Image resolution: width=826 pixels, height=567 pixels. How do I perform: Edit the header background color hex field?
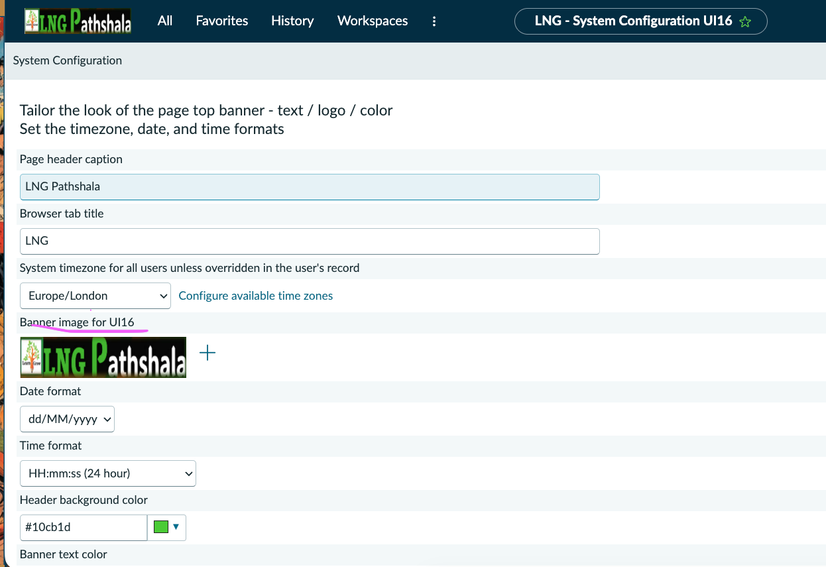pos(83,527)
